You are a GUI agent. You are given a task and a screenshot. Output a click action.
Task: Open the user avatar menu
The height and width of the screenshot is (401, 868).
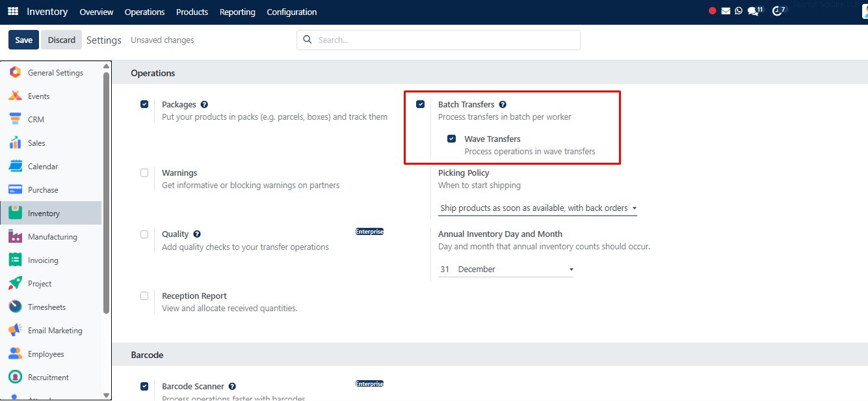click(863, 12)
